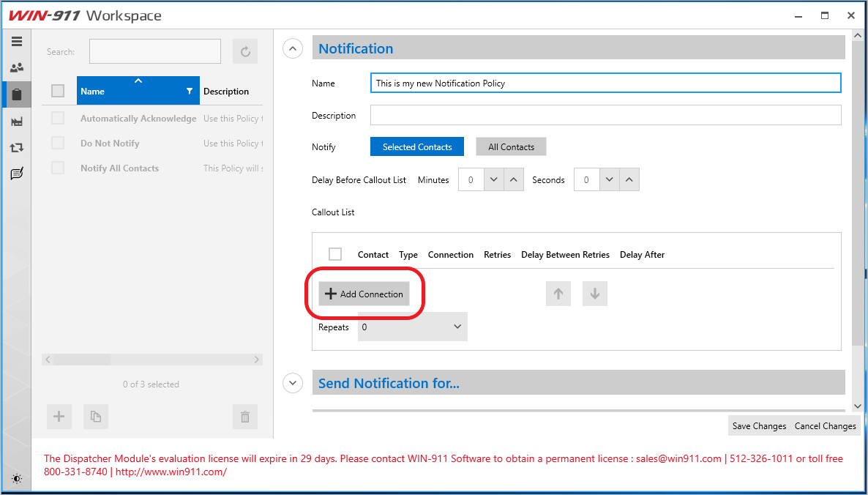Screen dimensions: 868x495
Task: Click into the Search box
Action: click(x=155, y=51)
